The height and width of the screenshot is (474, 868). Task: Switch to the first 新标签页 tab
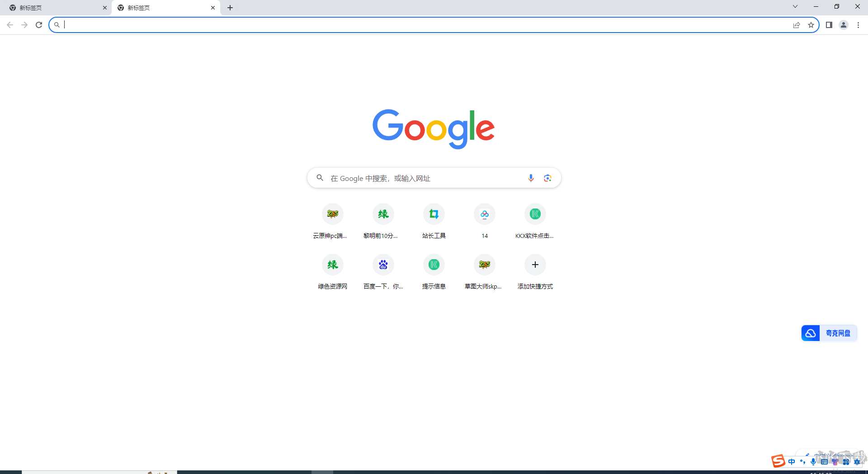coord(54,7)
